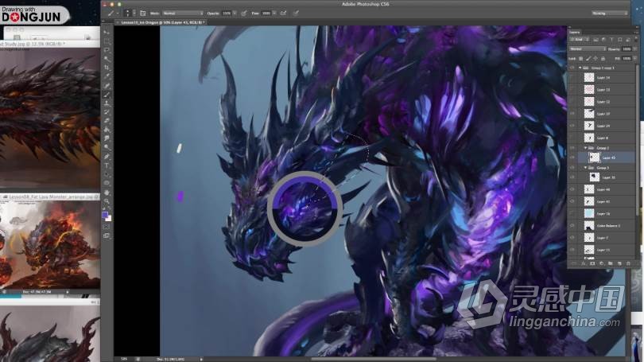Select the Ellipse shape tool
Screen dimensions: 644x362
107,183
